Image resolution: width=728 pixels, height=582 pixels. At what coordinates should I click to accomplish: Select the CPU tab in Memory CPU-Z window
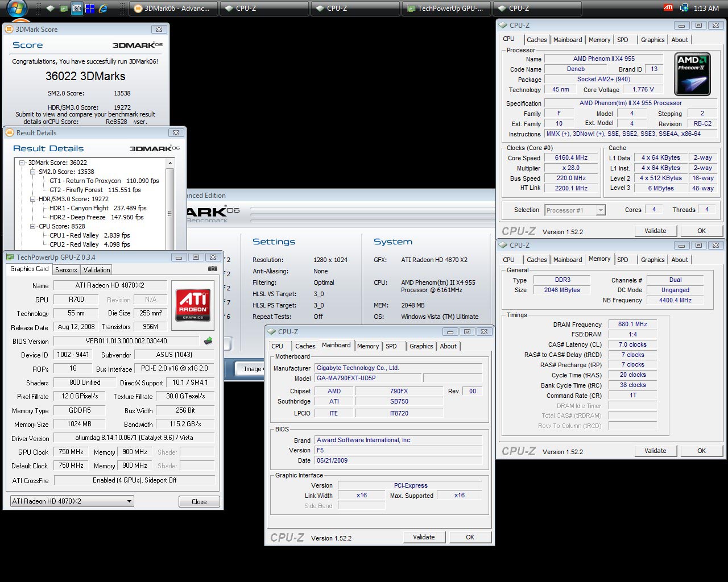click(x=509, y=260)
